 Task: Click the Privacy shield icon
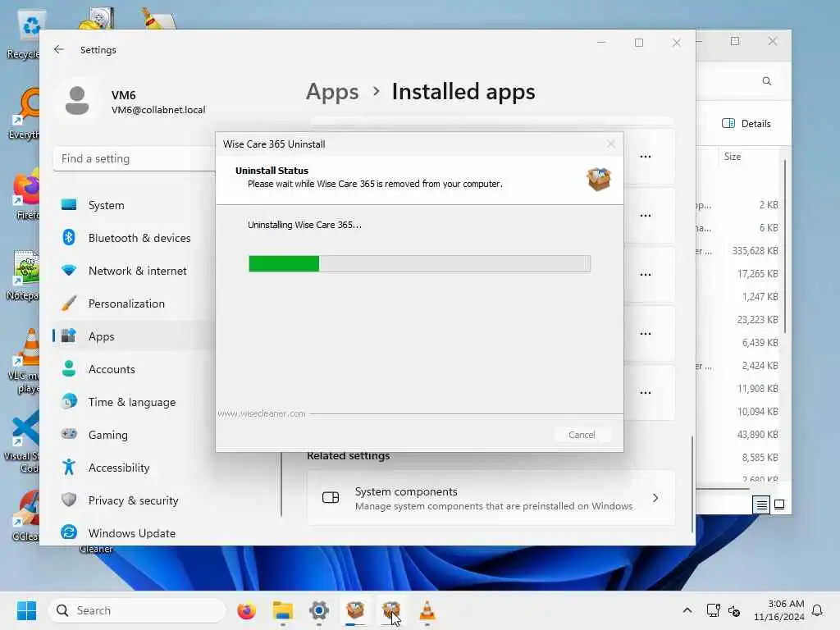click(x=69, y=500)
